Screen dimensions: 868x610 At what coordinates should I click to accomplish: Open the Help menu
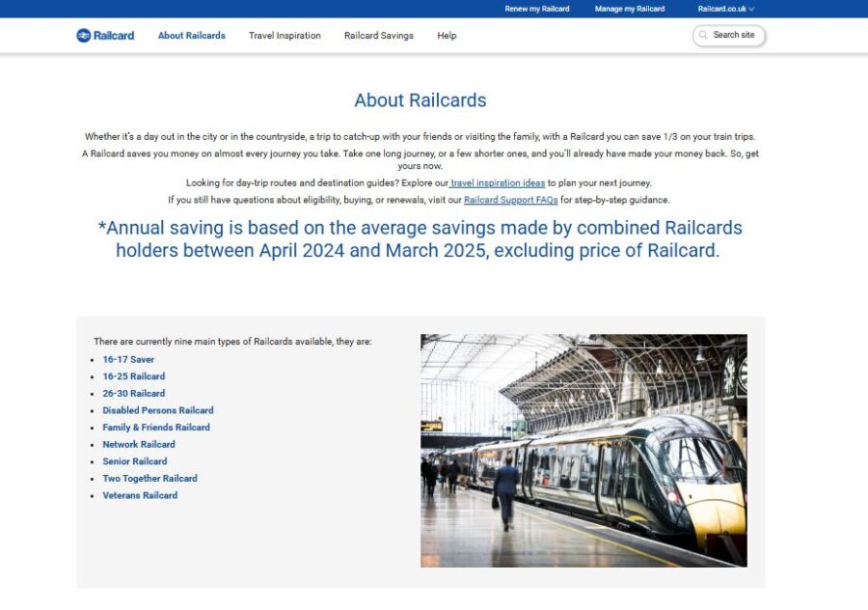click(x=447, y=36)
